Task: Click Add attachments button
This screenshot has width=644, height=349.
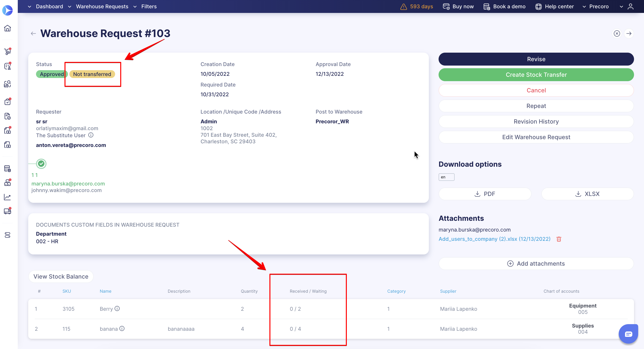Action: coord(536,264)
